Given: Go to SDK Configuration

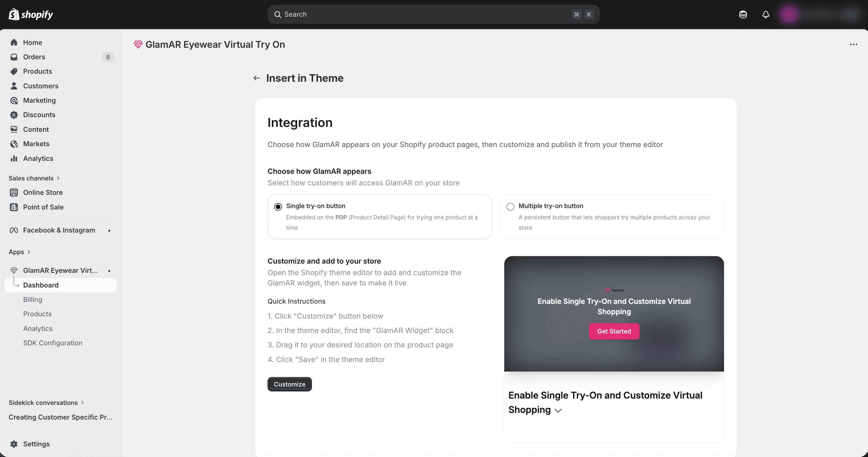Looking at the screenshot, I should click(x=53, y=343).
